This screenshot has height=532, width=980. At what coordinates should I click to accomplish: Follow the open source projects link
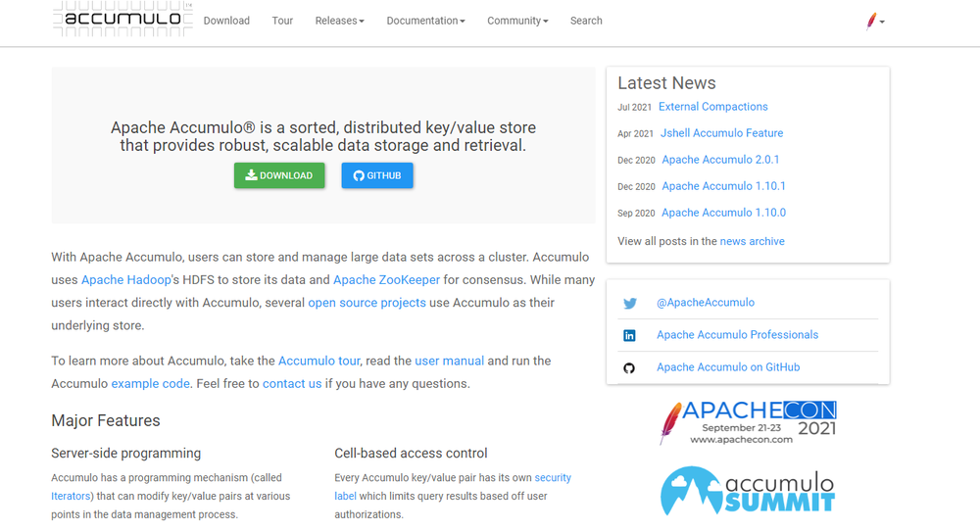[367, 303]
